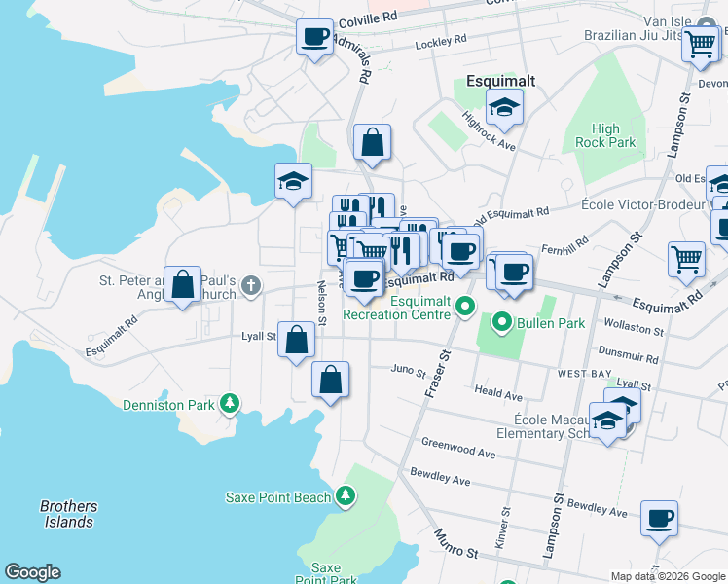Select the Kinver St street label
Image resolution: width=728 pixels, height=584 pixels.
[503, 528]
